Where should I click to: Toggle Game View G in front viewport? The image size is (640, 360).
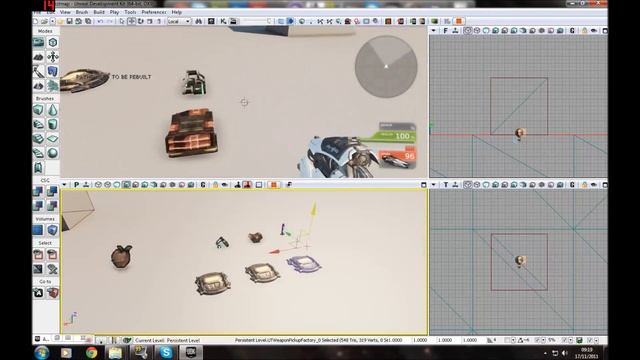573,31
